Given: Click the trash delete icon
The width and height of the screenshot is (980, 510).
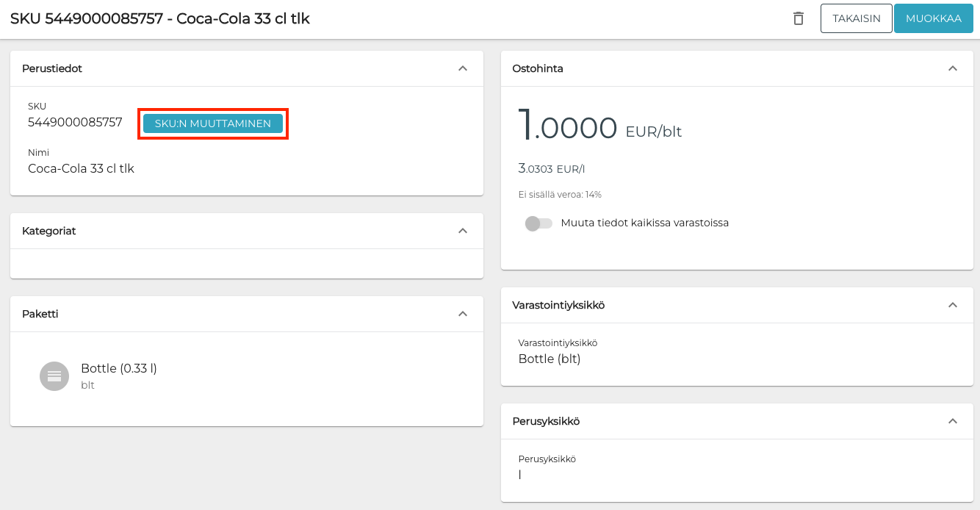Looking at the screenshot, I should click(799, 19).
